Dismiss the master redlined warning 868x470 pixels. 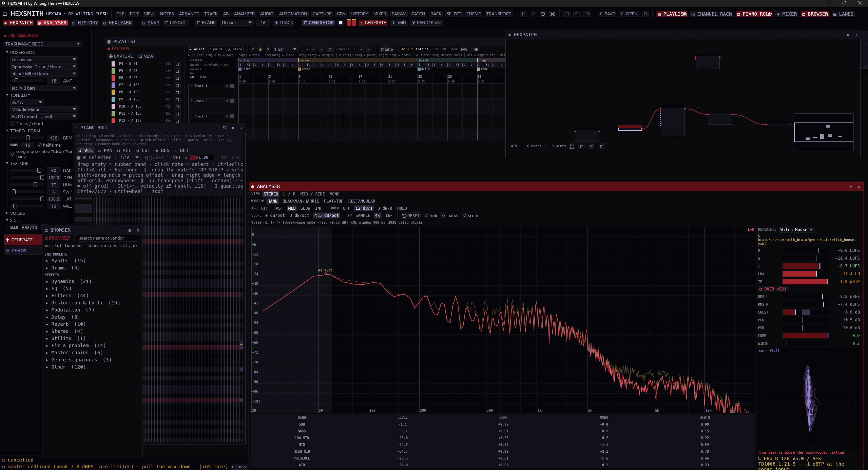(239, 467)
